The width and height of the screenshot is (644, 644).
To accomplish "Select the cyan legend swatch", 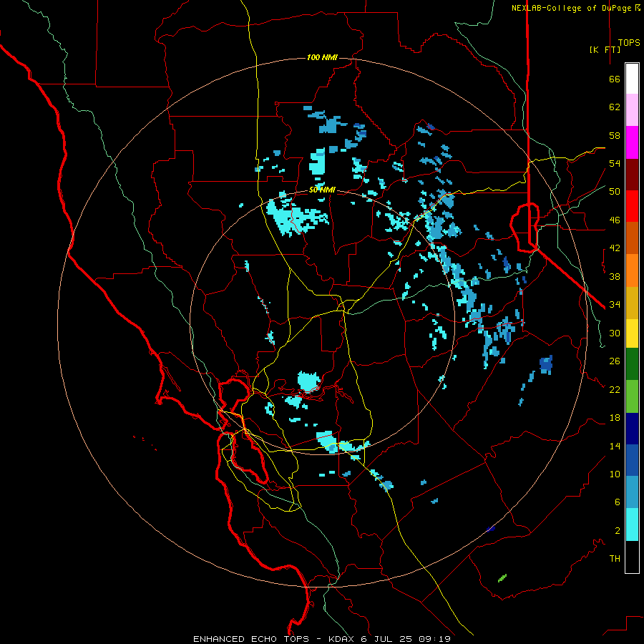I will (x=632, y=525).
